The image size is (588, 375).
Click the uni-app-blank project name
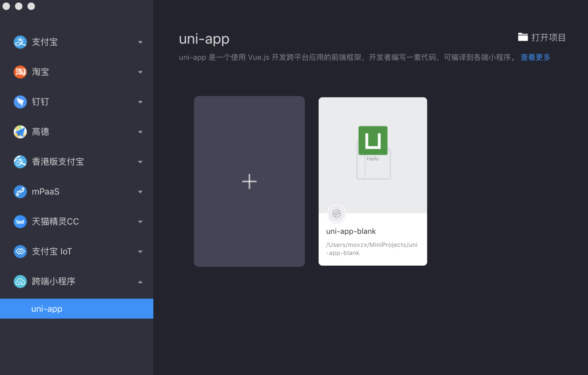pos(351,231)
